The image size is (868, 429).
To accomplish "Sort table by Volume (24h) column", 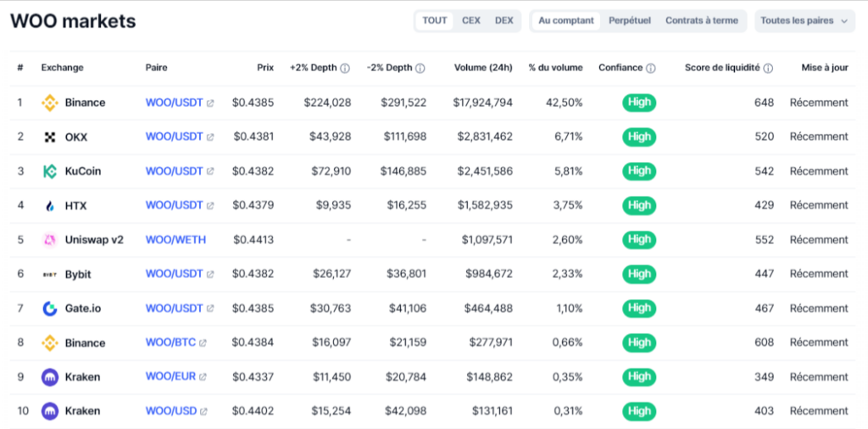I will [x=482, y=68].
